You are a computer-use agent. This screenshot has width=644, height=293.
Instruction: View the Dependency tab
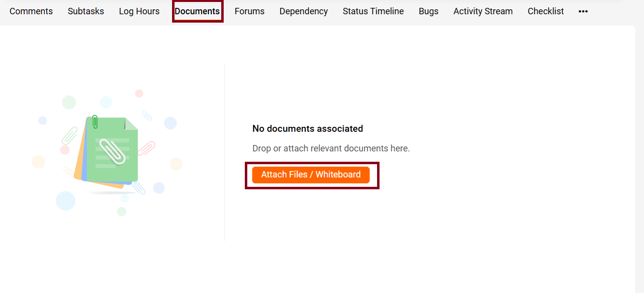pyautogui.click(x=304, y=11)
